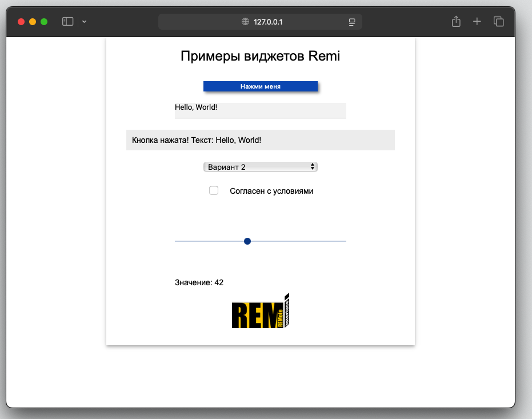Toggle the Safari sidebar icon
532x419 pixels.
(67, 22)
